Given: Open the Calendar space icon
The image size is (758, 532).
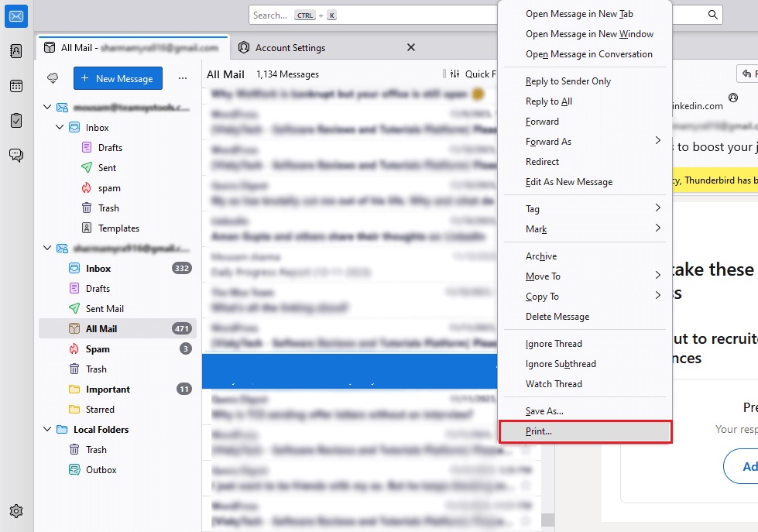Looking at the screenshot, I should [16, 86].
